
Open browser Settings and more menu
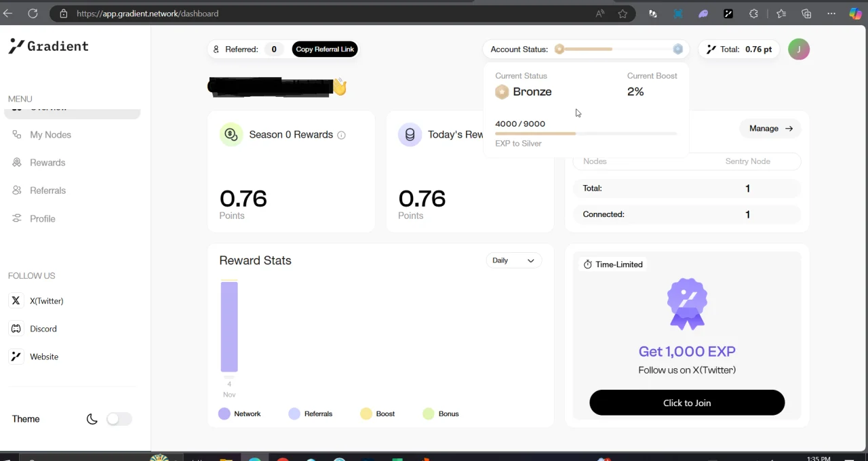click(x=831, y=14)
